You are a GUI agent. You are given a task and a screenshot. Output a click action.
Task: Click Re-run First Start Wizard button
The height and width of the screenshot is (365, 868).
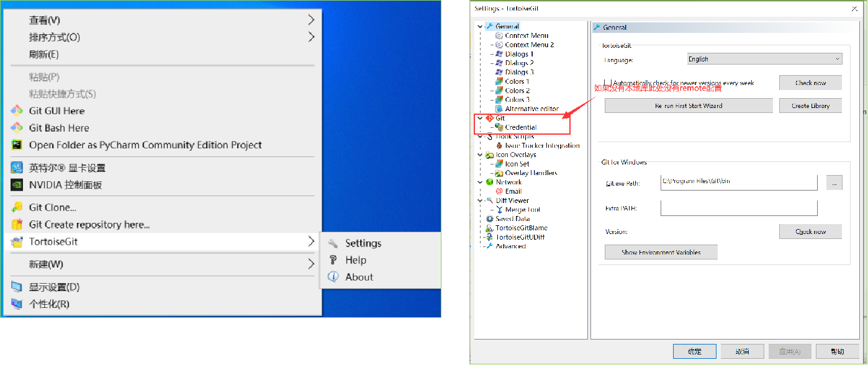click(x=689, y=106)
